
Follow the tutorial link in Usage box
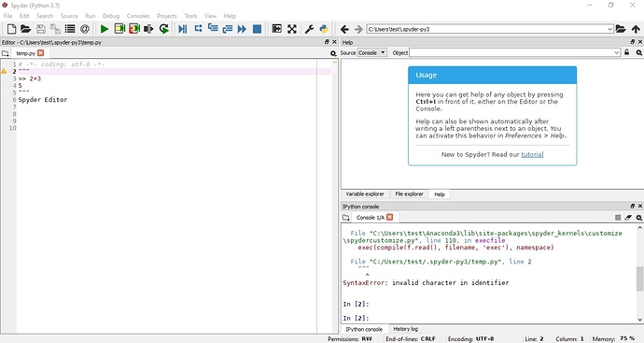[532, 154]
